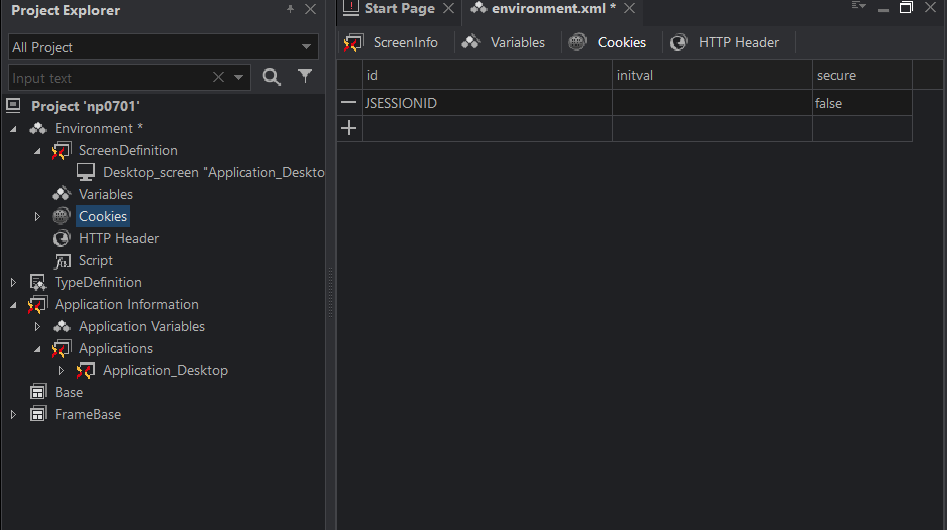Screen dimensions: 947x530
Task: Click the ScreenDefinition node icon
Action: tap(62, 150)
